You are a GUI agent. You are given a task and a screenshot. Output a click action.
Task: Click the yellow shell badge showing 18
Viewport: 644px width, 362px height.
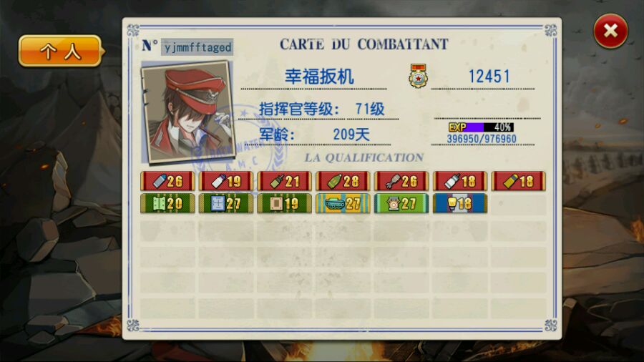click(x=518, y=181)
